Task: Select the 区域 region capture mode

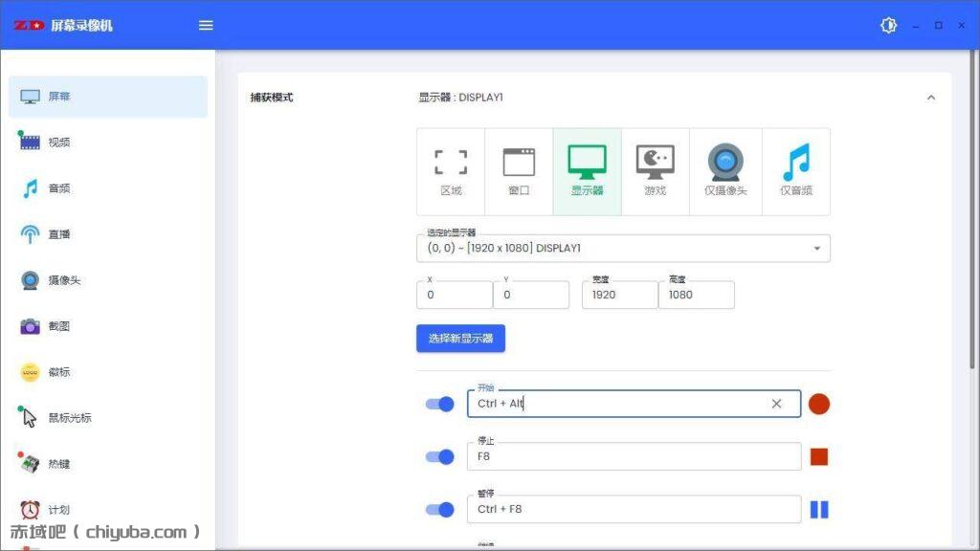Action: [x=450, y=170]
